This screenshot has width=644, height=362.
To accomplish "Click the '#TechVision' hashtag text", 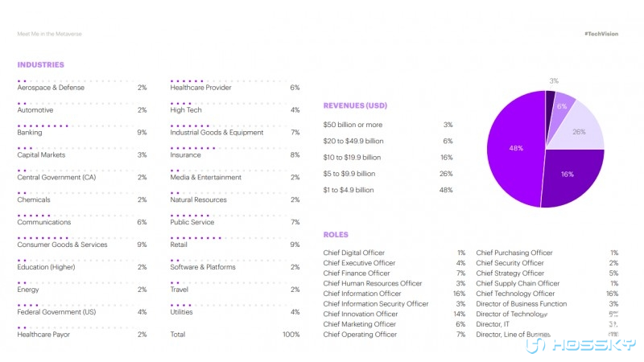I will [601, 34].
